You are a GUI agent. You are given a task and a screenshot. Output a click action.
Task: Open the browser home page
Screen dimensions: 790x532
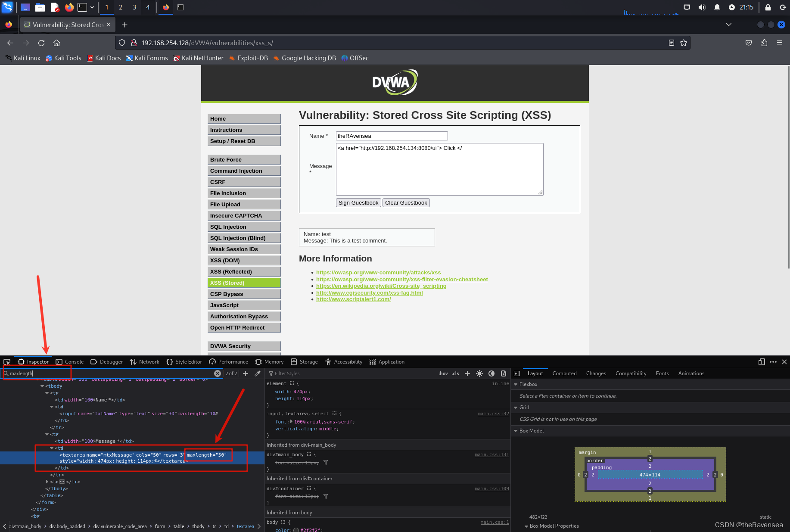(56, 43)
